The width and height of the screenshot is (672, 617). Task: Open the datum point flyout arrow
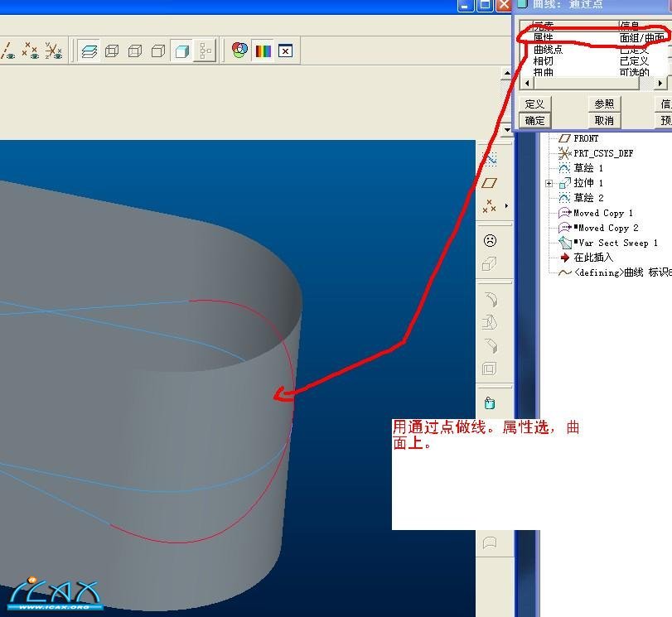coord(505,205)
